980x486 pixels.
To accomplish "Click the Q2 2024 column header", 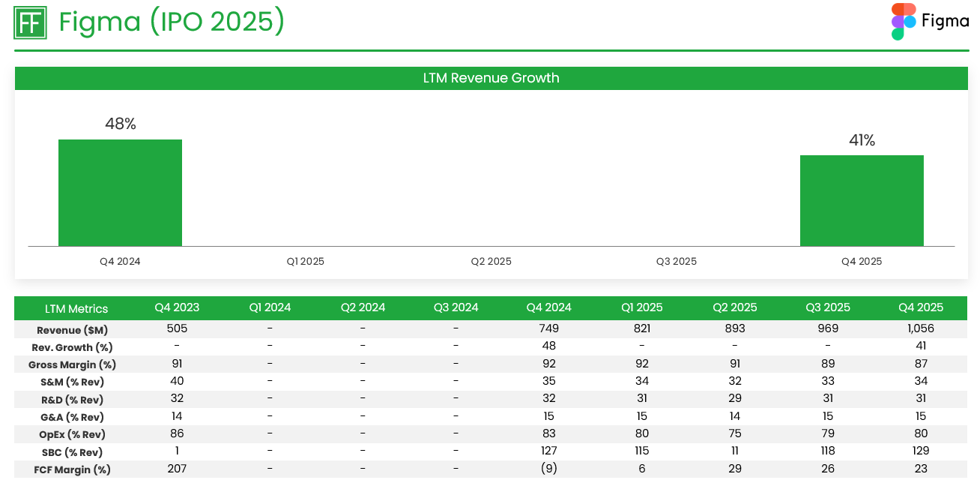I will 363,307.
